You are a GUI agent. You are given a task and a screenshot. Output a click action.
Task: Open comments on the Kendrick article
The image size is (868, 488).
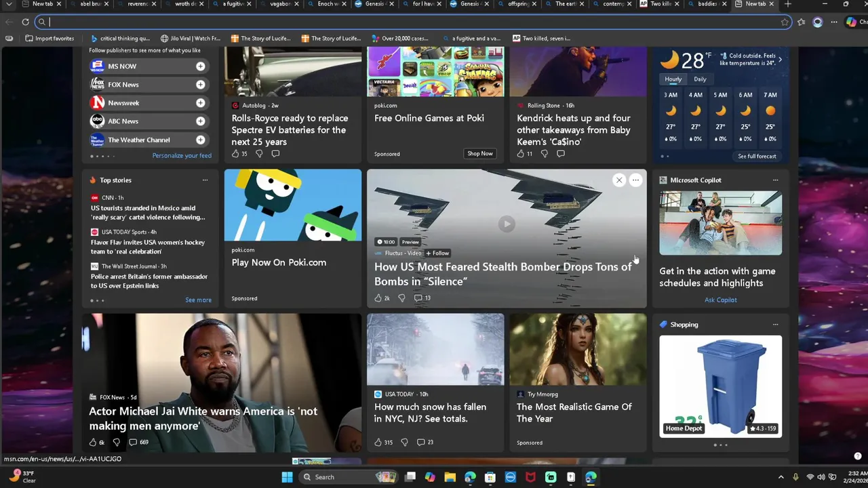[561, 154]
